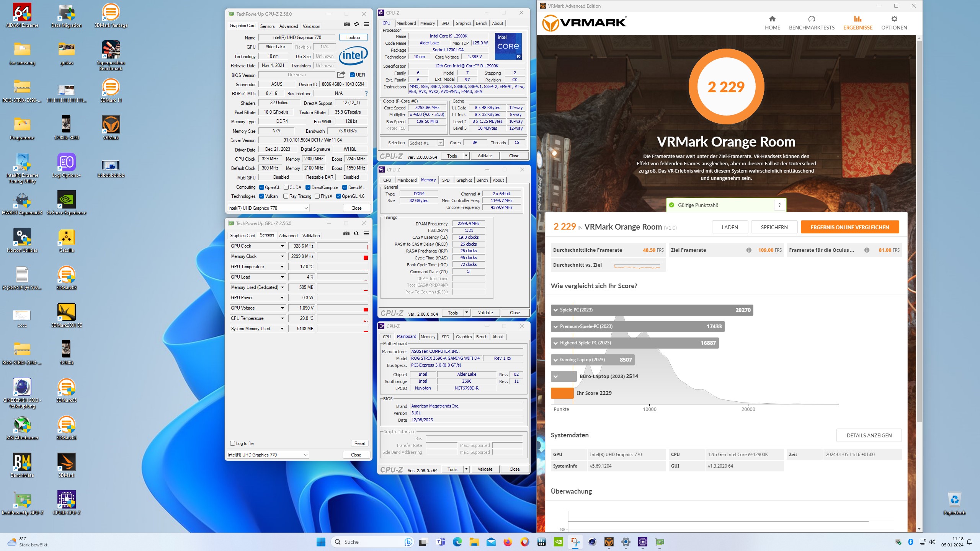
Task: Toggle DirectCompute checkbox in GPU-Z
Action: click(308, 187)
